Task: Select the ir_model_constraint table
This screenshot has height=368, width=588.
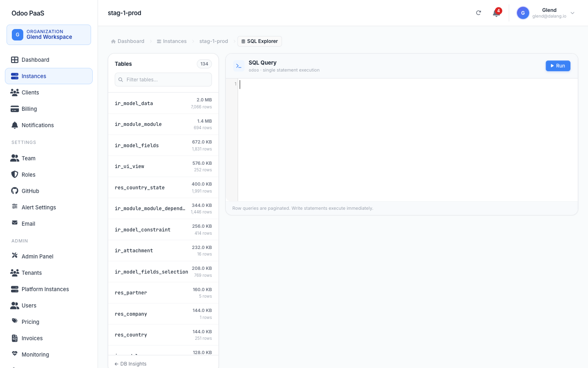Action: point(163,230)
